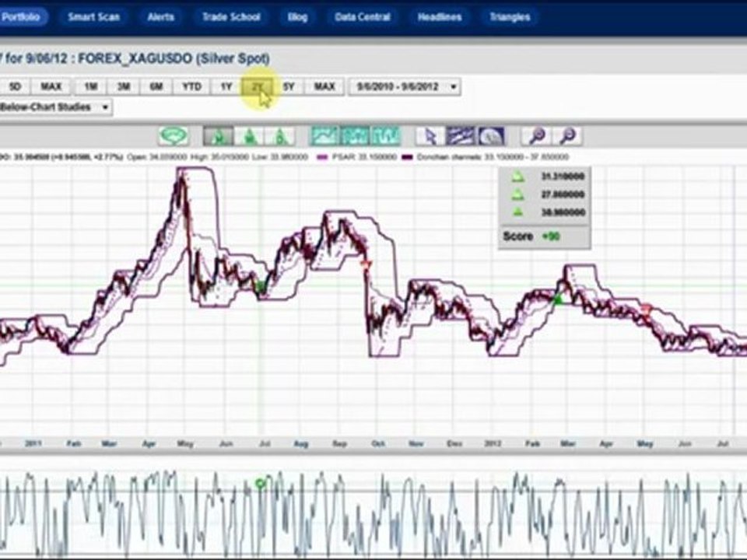
Task: Click the first MAX intraday range button
Action: point(51,86)
